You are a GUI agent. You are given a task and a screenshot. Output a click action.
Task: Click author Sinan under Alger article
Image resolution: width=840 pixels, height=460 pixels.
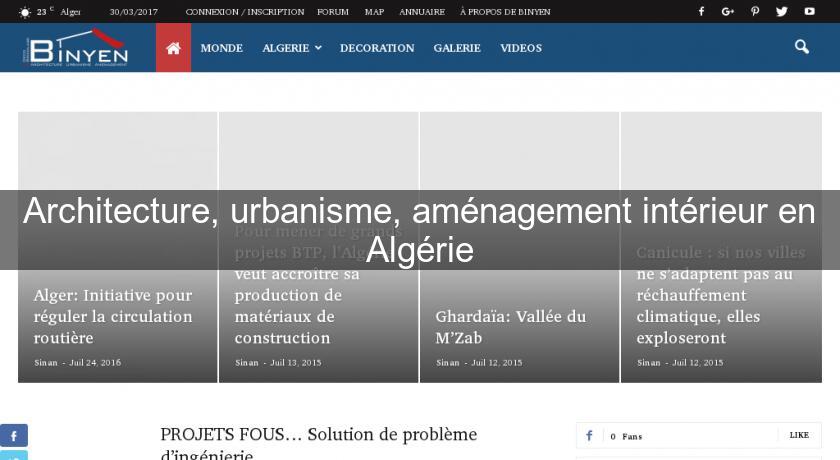tap(46, 363)
